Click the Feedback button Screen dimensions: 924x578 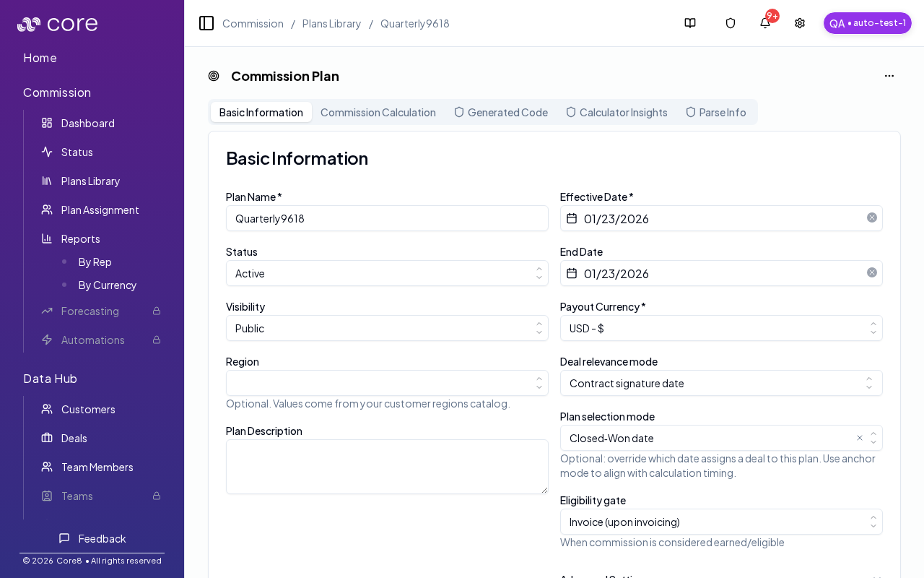(x=92, y=538)
